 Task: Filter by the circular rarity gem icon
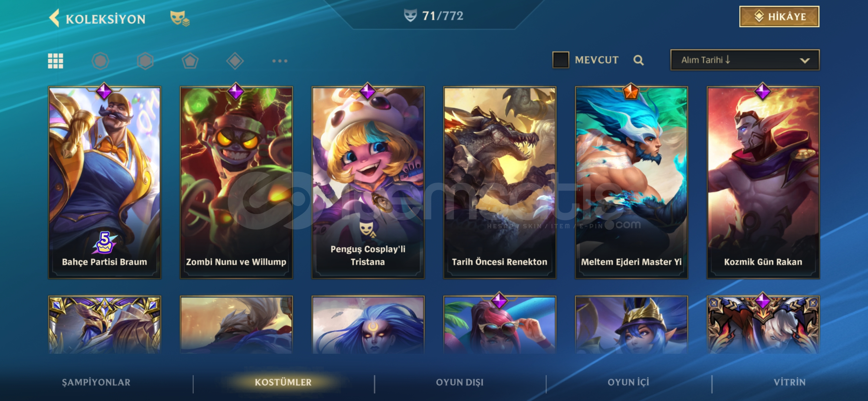(101, 61)
